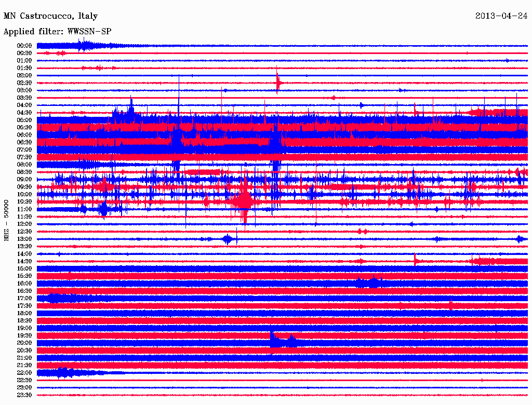Click the HHZ - 50000 axis label
This screenshot has width=532, height=405.
click(x=6, y=220)
